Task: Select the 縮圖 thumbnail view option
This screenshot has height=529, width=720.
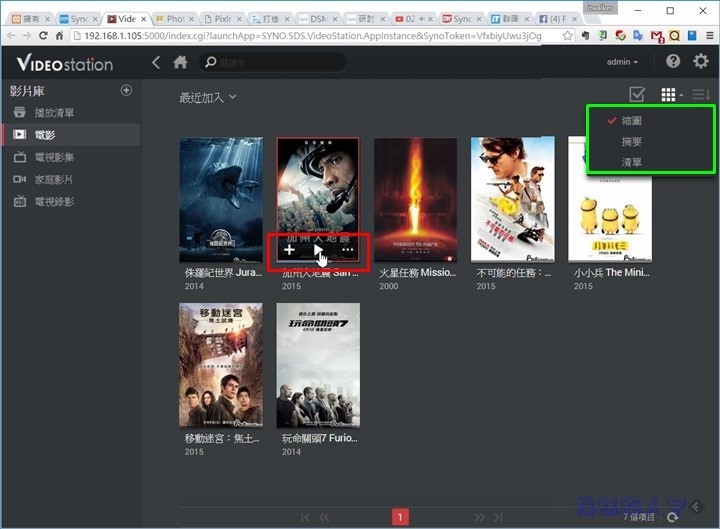Action: (x=631, y=120)
